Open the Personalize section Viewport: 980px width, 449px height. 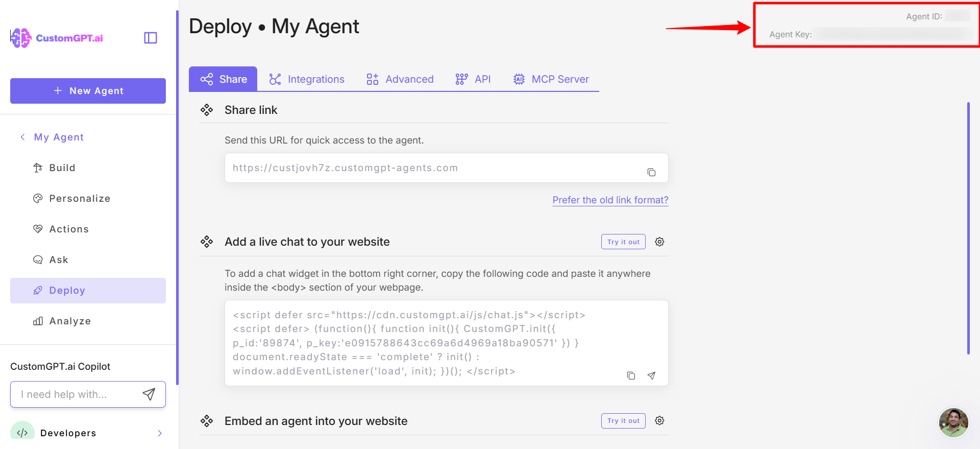88,198
